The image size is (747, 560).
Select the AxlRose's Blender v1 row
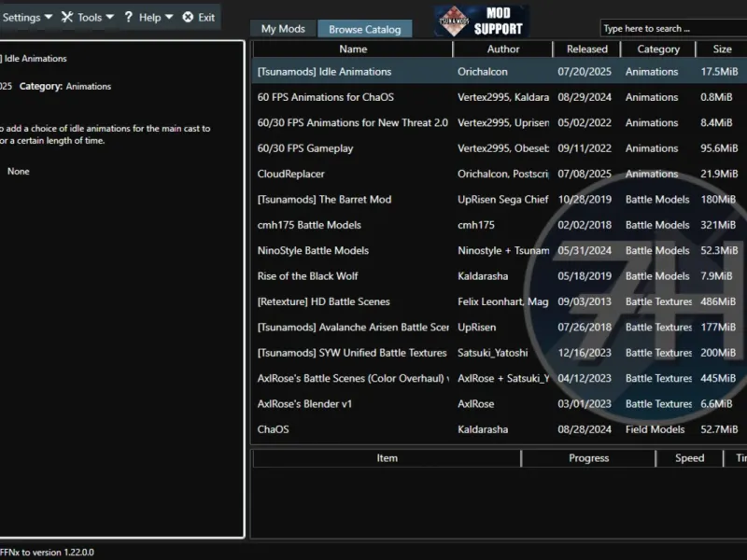pyautogui.click(x=500, y=404)
